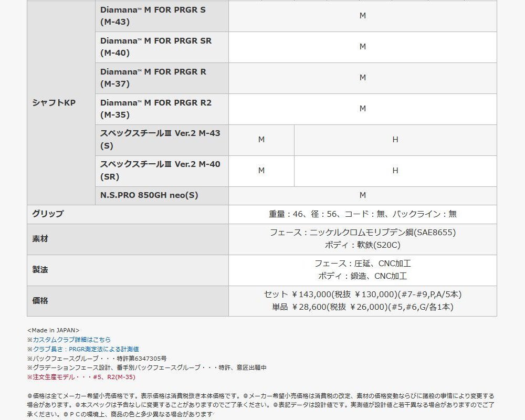The image size is (525, 420).
Task: Click the フェース：ニッケルクロムモリブデン鋼(SAE8655) text
Action: [363, 233]
